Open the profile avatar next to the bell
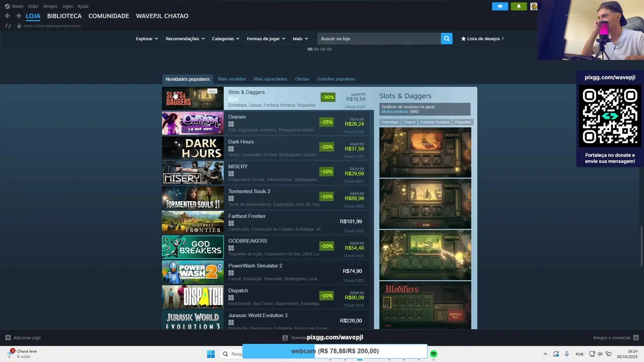The height and width of the screenshot is (362, 644). pos(534,7)
